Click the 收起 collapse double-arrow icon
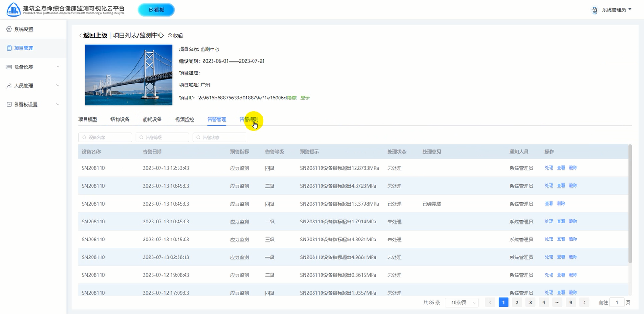Viewport: 644px width, 314px height. (170, 35)
